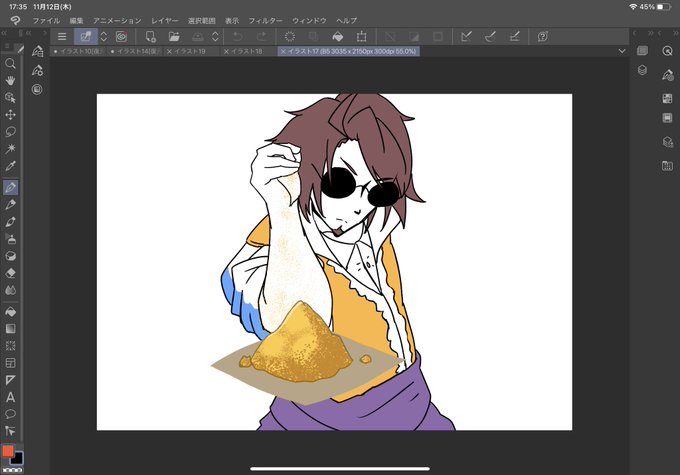Select the Text tool

[x=10, y=397]
